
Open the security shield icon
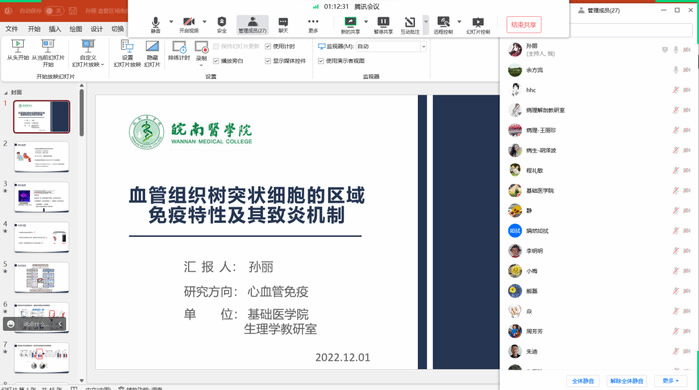[x=222, y=25]
